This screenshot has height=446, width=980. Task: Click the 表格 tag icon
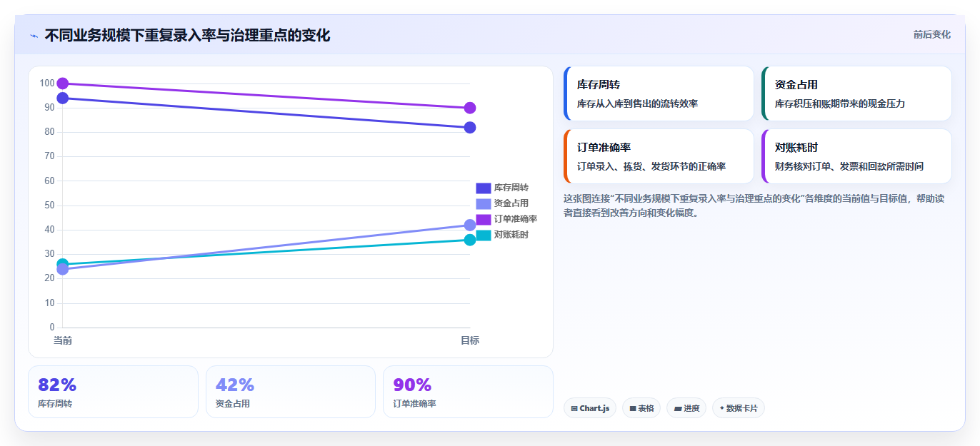[x=633, y=408]
